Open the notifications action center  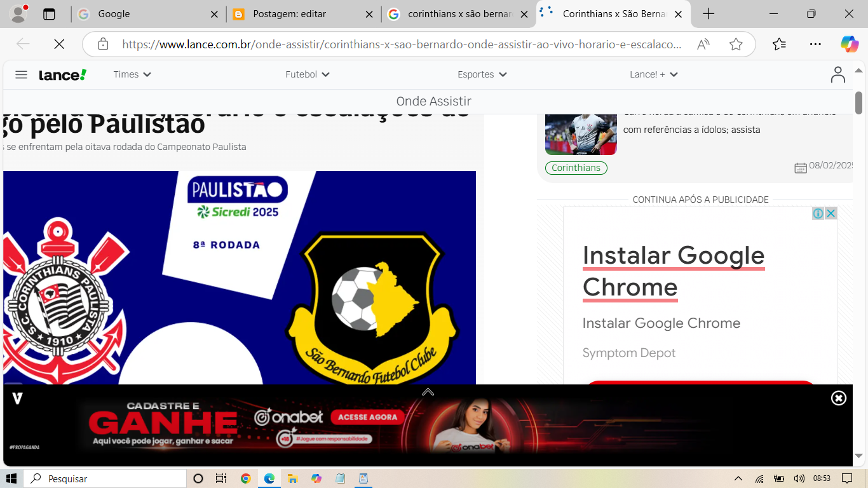[x=846, y=478]
